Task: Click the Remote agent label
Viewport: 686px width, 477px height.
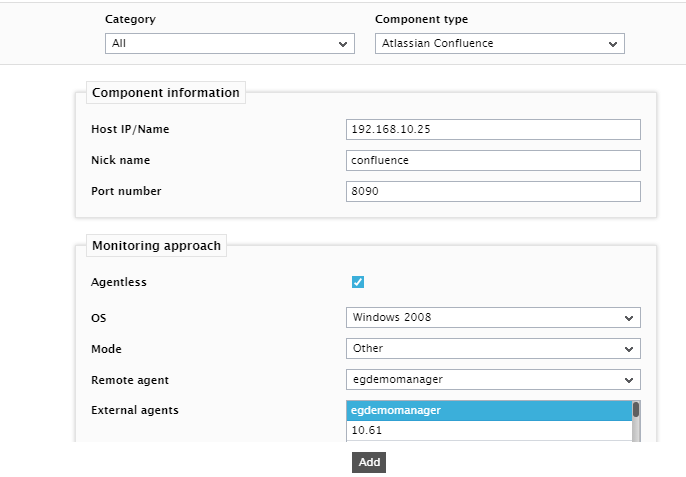Action: pyautogui.click(x=130, y=380)
